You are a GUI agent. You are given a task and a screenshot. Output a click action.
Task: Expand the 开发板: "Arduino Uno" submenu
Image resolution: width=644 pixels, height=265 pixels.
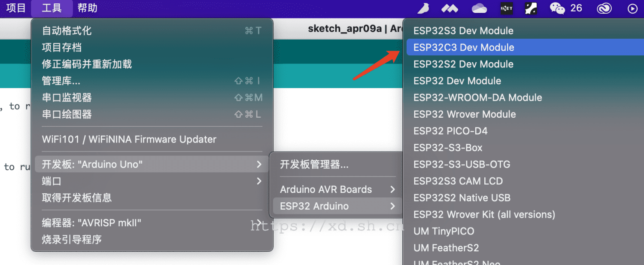point(152,164)
